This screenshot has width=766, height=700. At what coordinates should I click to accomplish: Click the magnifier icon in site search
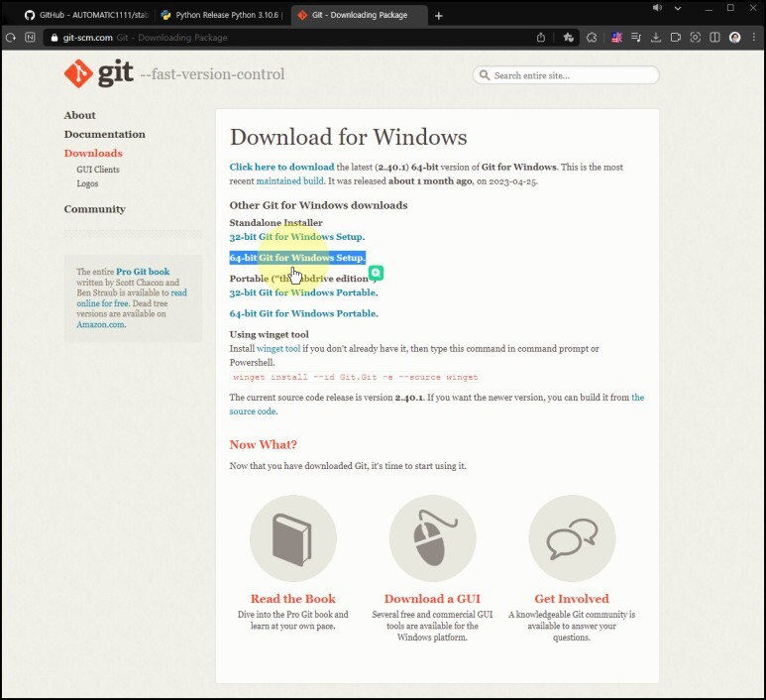[485, 75]
